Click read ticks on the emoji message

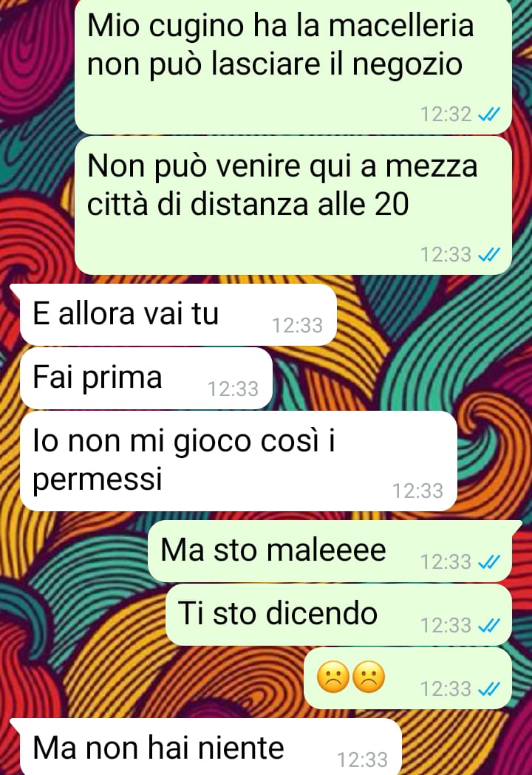pyautogui.click(x=489, y=689)
